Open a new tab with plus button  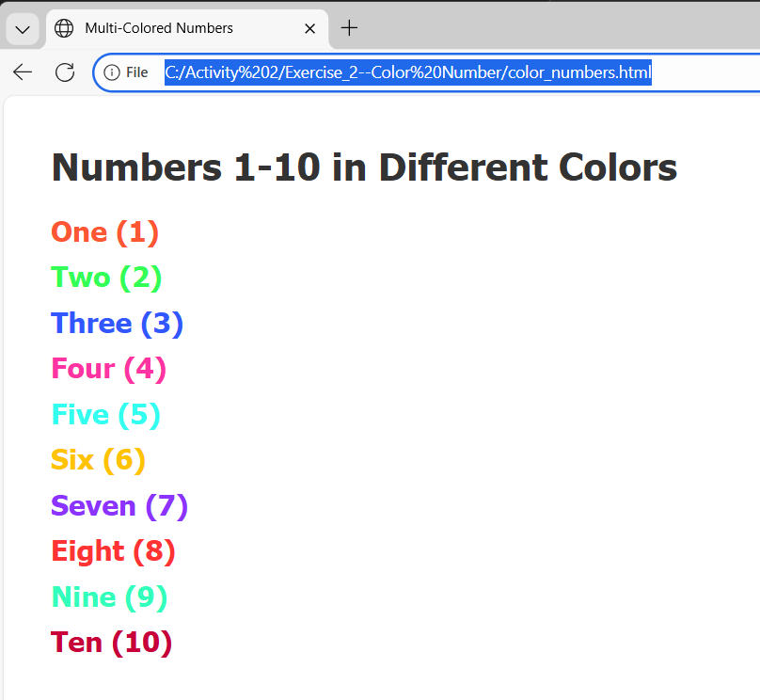tap(349, 28)
